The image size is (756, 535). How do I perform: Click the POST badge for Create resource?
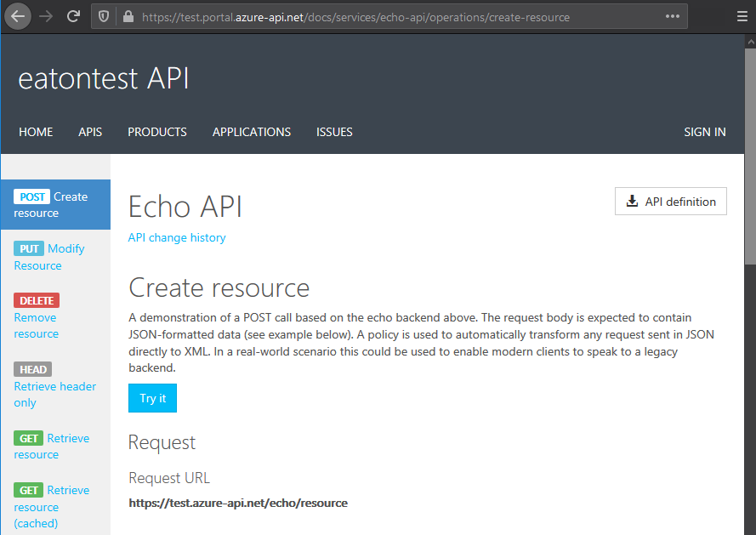[x=31, y=196]
